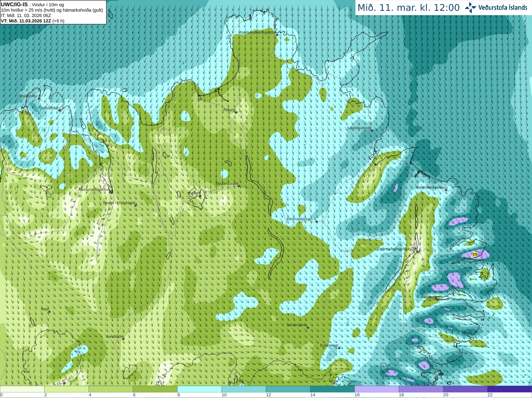Select the 20–22 m/s violet swatch
This screenshot has width=532, height=398.
(x=465, y=389)
